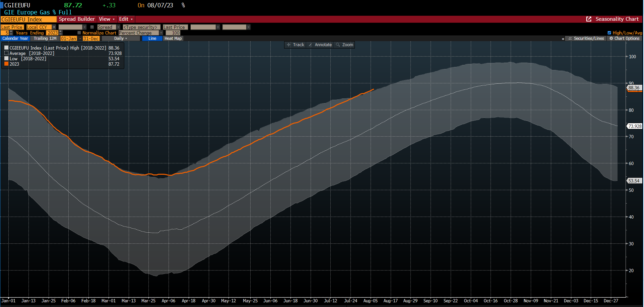
Task: Open the Daily frequency dropdown
Action: tap(121, 39)
